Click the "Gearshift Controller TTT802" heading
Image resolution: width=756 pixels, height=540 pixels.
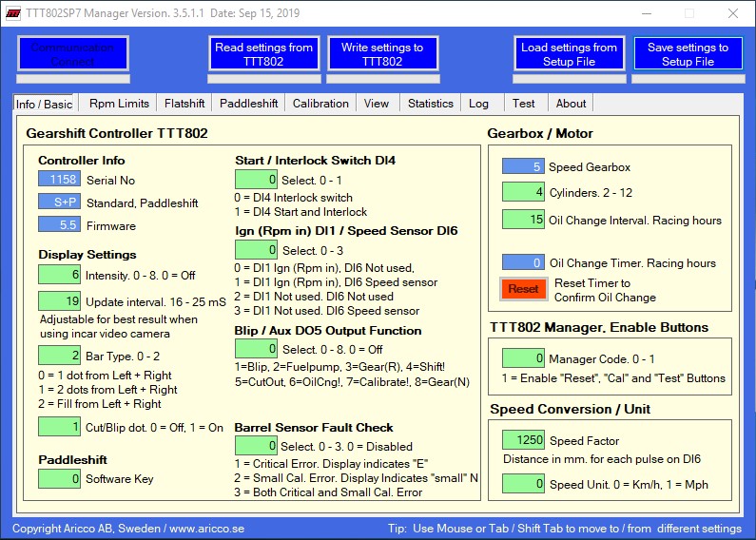pos(117,133)
